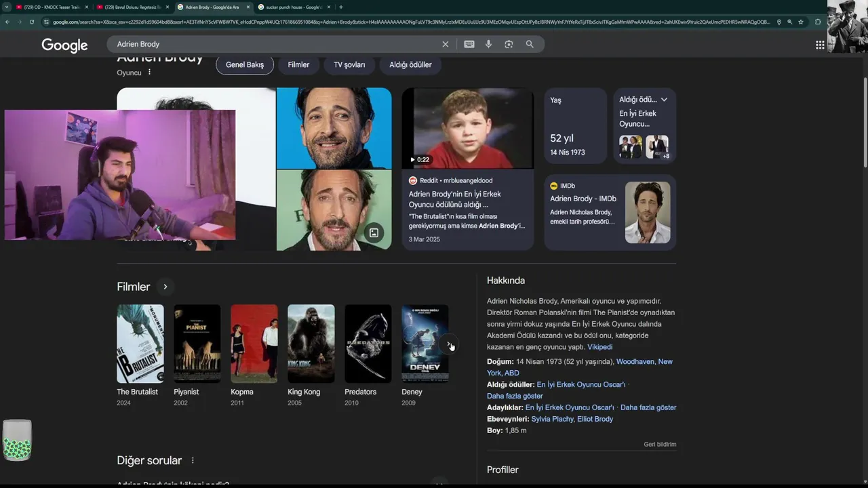The width and height of the screenshot is (868, 488).
Task: Open the Vikipedi link
Action: (x=599, y=347)
